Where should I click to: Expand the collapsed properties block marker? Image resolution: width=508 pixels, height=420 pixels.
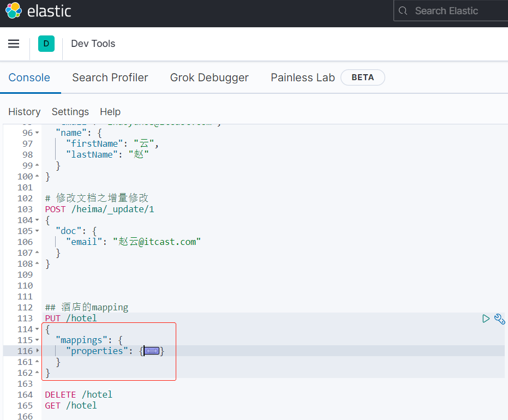click(x=152, y=351)
